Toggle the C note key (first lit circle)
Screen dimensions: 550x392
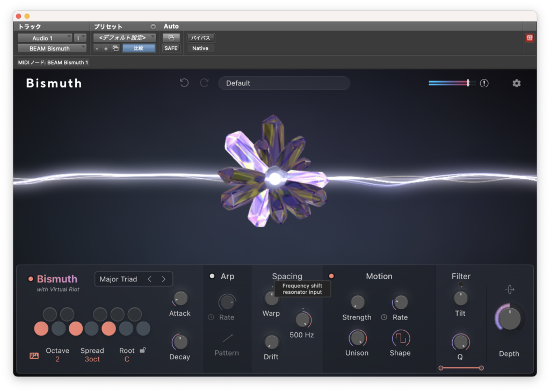(x=41, y=329)
